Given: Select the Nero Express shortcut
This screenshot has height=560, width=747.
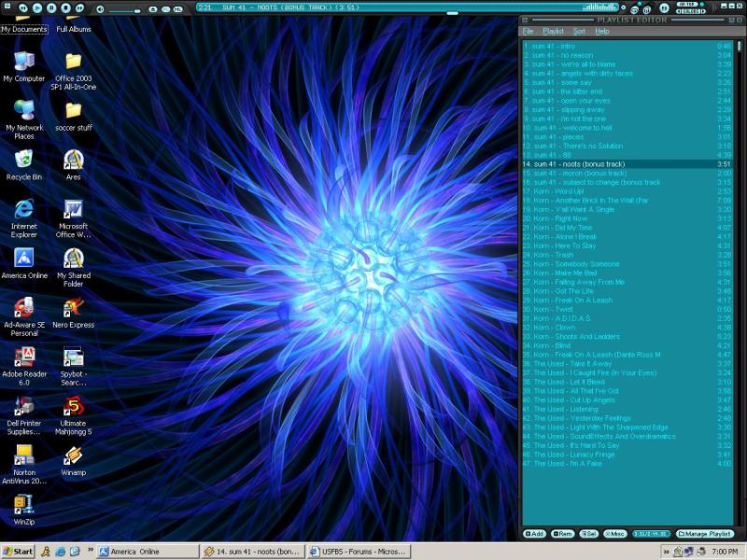Looking at the screenshot, I should coord(74,313).
